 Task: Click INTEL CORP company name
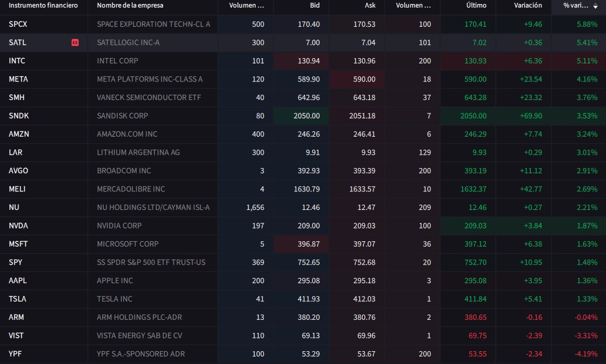click(x=117, y=60)
